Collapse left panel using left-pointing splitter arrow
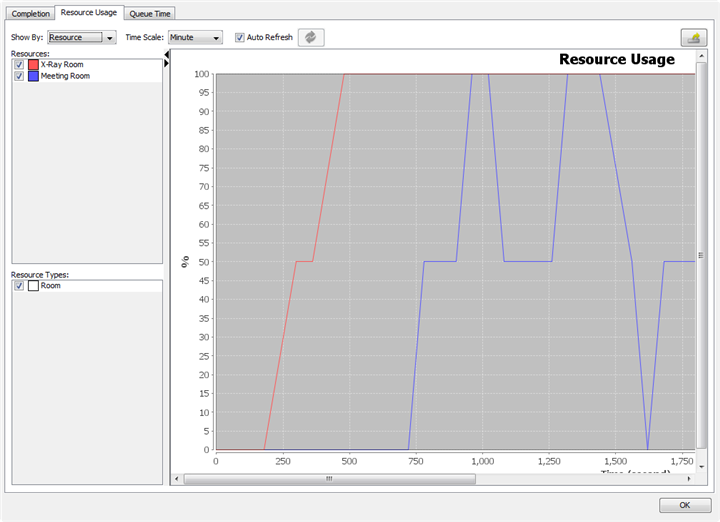Image resolution: width=720 pixels, height=522 pixels. tap(167, 55)
